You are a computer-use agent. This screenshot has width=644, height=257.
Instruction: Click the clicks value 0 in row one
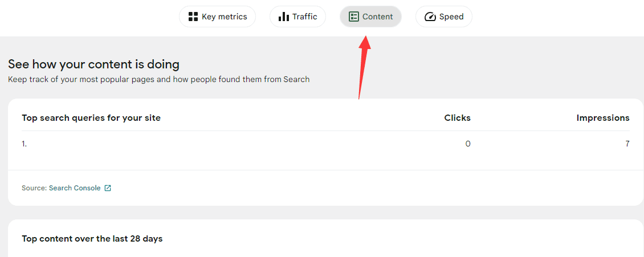click(468, 144)
